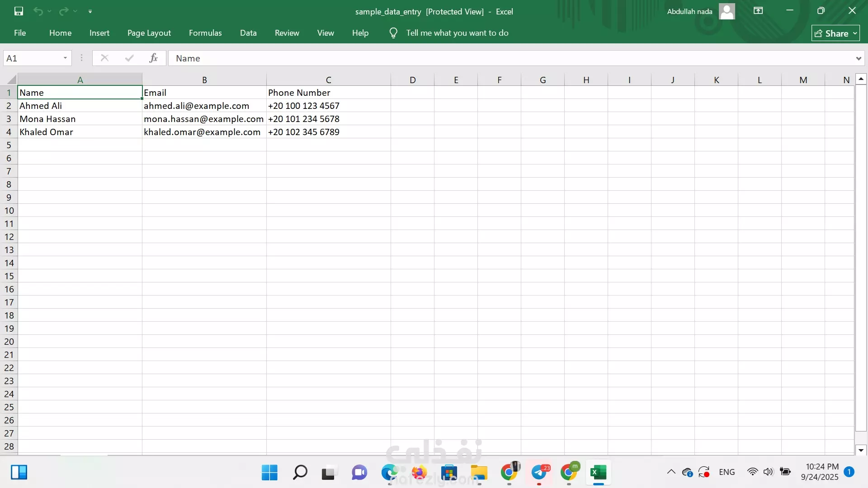Expand the Name Box dropdown arrow
Image resolution: width=868 pixels, height=488 pixels.
(65, 58)
